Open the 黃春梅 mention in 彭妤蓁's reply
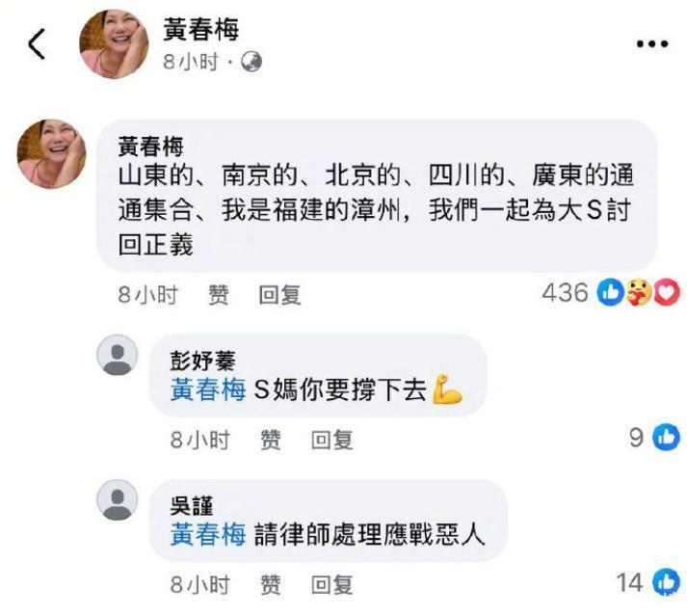The height and width of the screenshot is (616, 687). [208, 389]
